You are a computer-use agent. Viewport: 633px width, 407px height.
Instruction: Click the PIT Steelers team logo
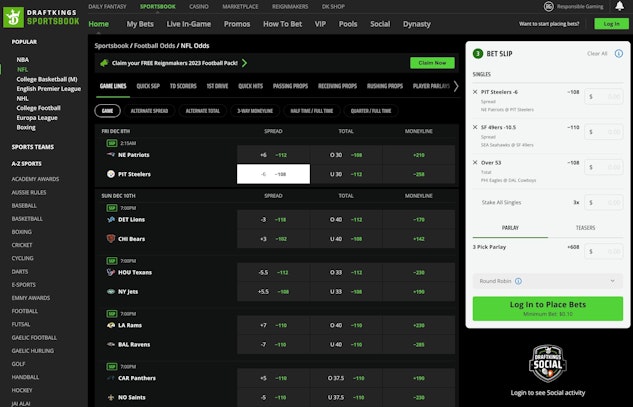click(x=111, y=174)
